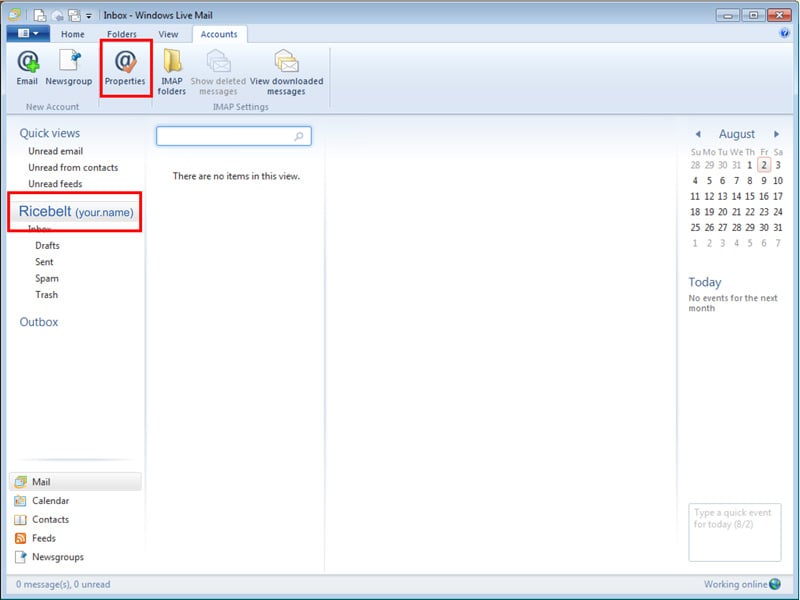
Task: Go to previous month in calendar
Action: click(698, 134)
